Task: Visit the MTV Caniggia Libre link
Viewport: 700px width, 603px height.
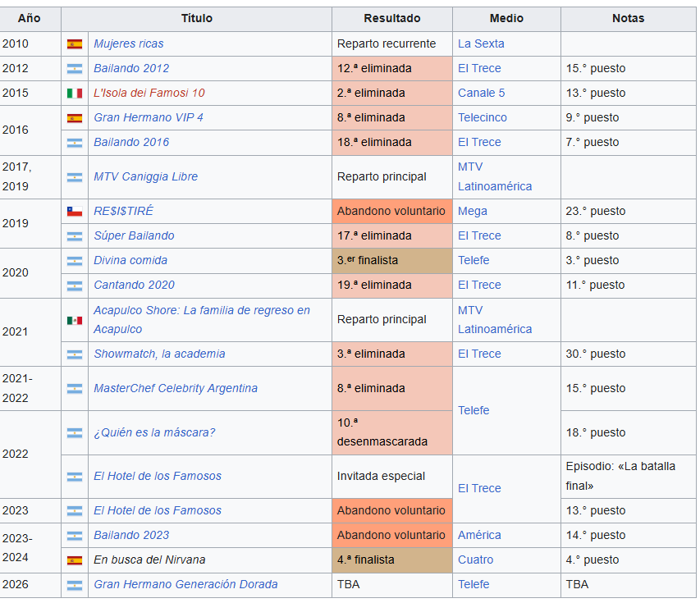Action: click(x=145, y=176)
